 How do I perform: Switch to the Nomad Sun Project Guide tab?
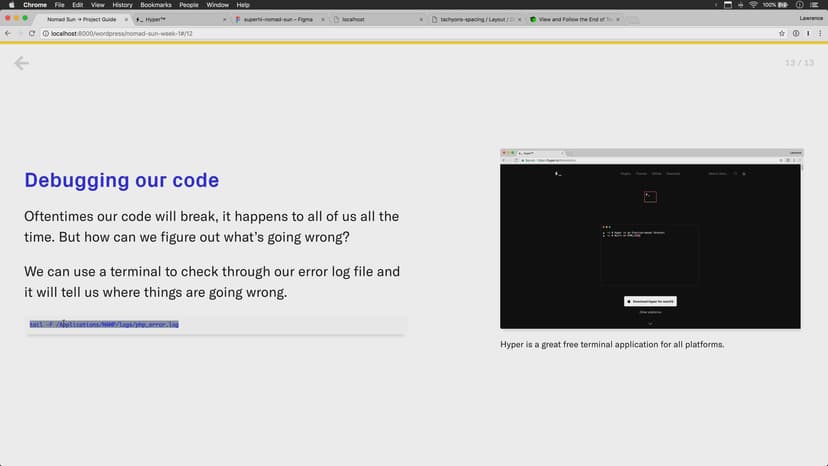pos(82,20)
